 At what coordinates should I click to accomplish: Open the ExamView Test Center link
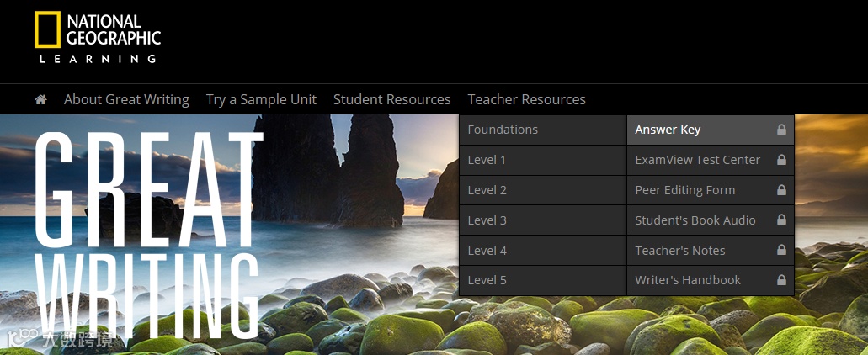point(711,161)
